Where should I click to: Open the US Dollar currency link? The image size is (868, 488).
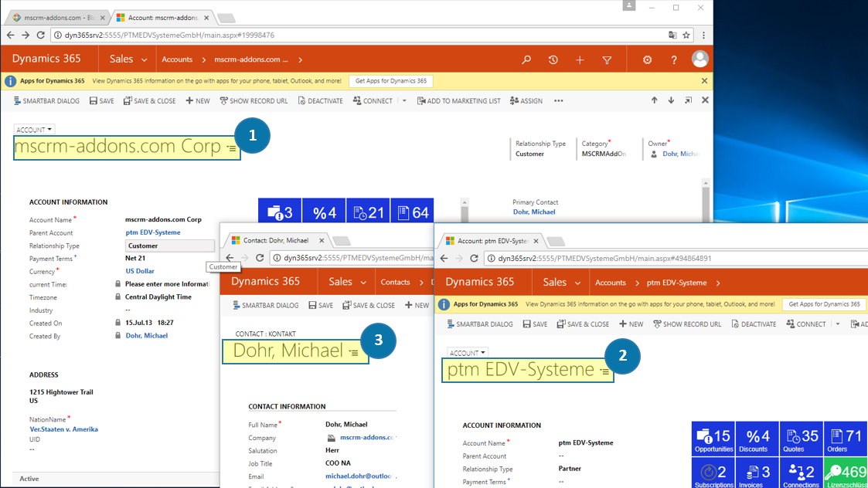point(139,271)
